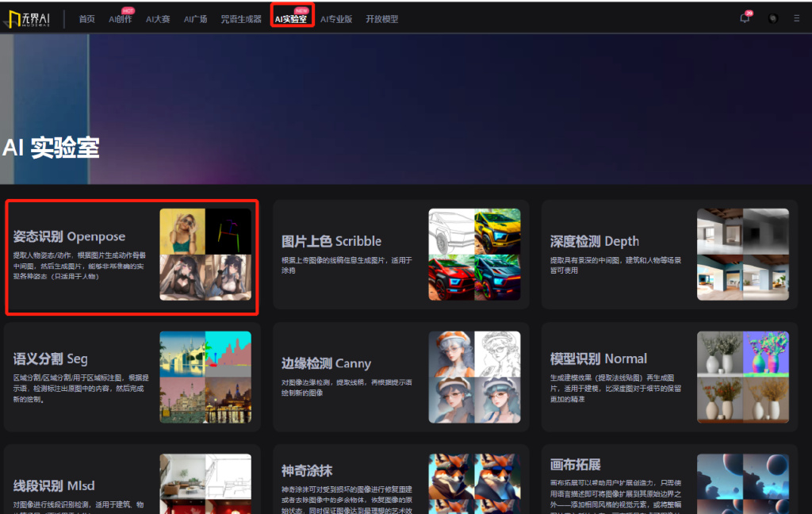Open the 姿态识别 Openpose title link
812x514 pixels.
pyautogui.click(x=70, y=236)
